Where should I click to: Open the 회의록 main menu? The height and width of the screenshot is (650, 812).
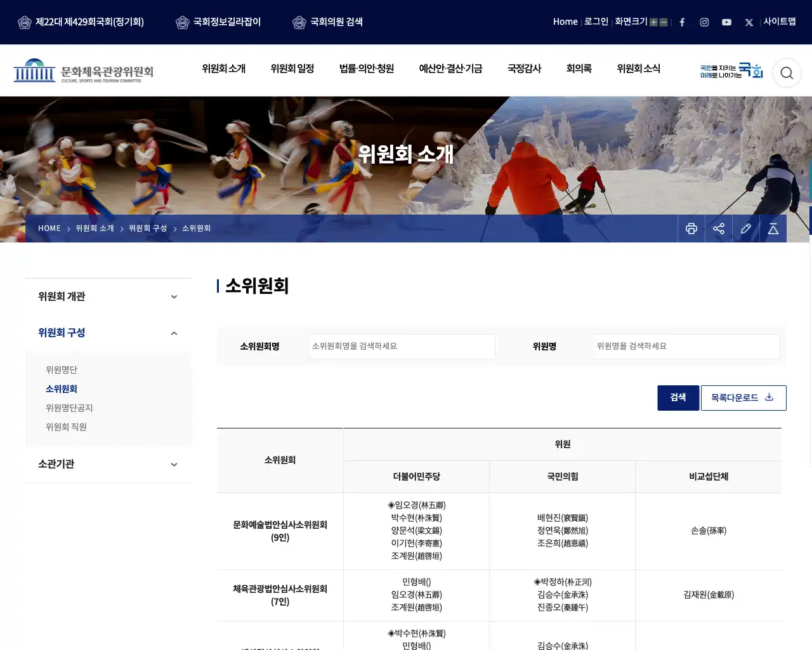(x=579, y=69)
